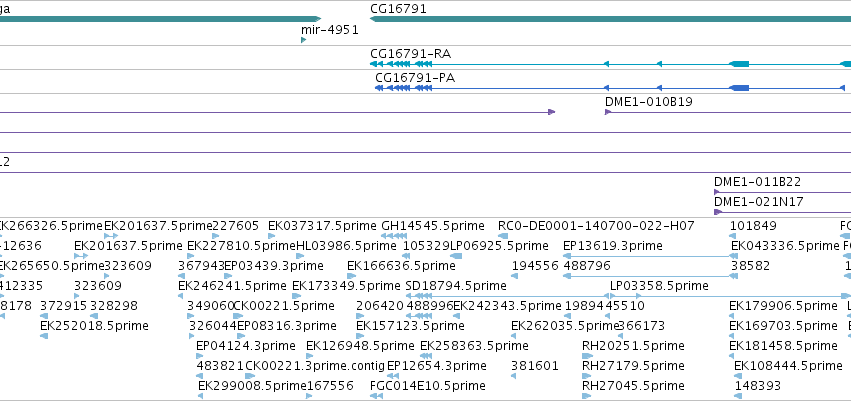
Task: Click the GH14545.5prime EST label
Action: click(433, 226)
